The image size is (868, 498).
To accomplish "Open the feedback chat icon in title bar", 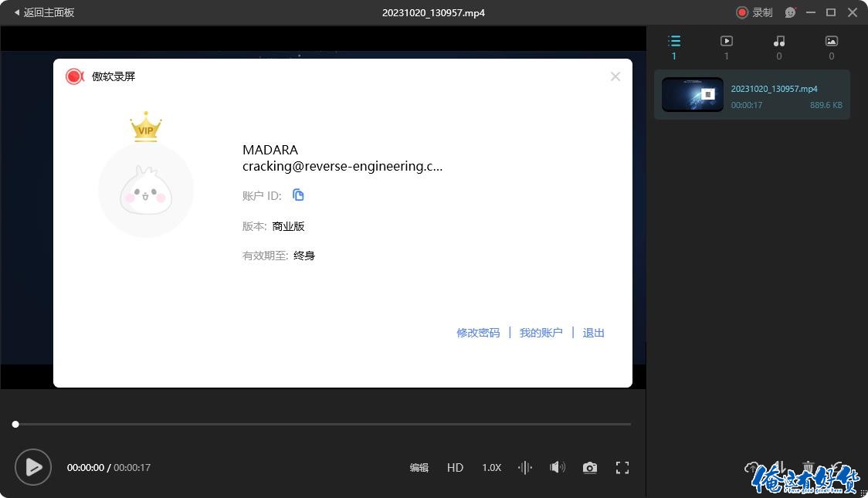I will click(790, 12).
